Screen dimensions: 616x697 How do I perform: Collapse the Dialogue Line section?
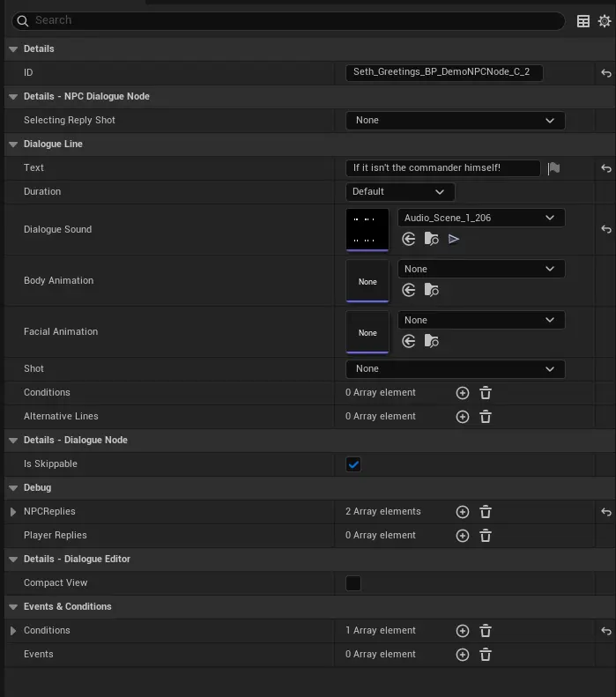[13, 145]
